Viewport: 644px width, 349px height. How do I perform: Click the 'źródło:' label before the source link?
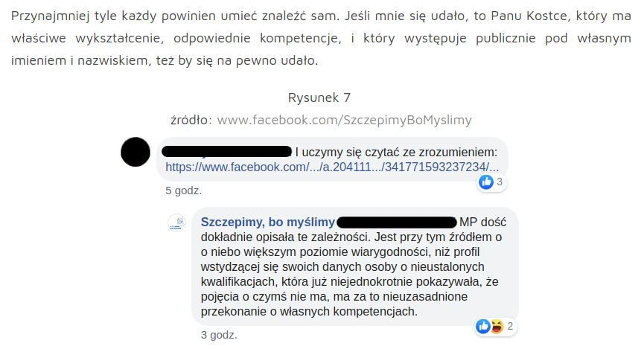pos(191,120)
